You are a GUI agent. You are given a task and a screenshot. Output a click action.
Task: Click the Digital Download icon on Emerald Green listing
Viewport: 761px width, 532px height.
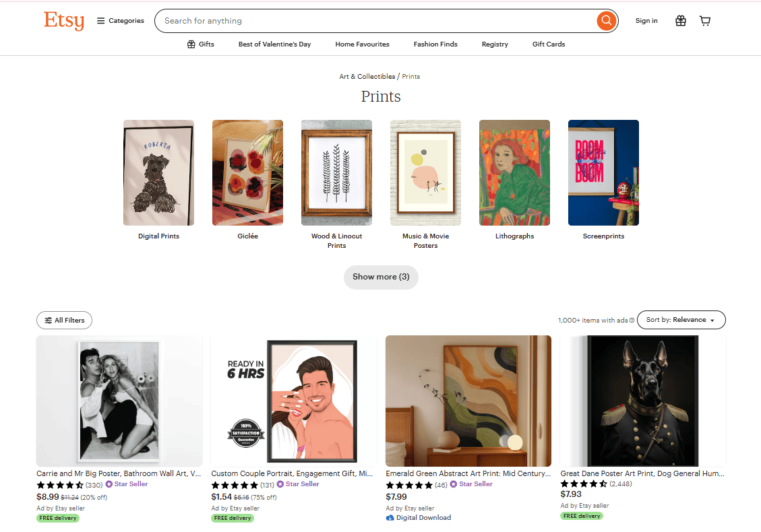coord(391,517)
